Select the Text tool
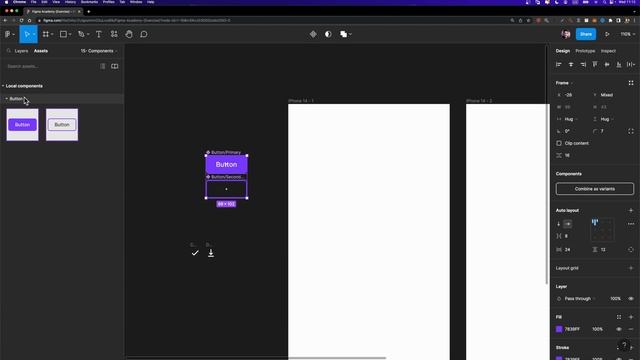The width and height of the screenshot is (640, 360). click(x=99, y=34)
